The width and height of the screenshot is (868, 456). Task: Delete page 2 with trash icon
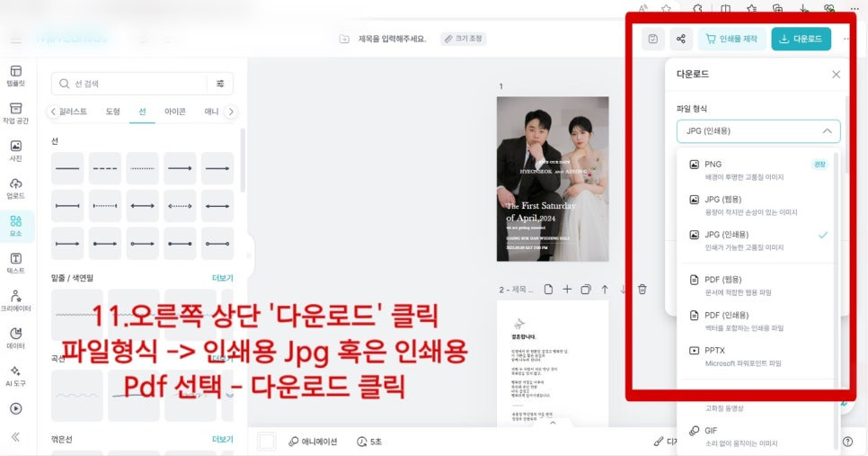(x=642, y=290)
